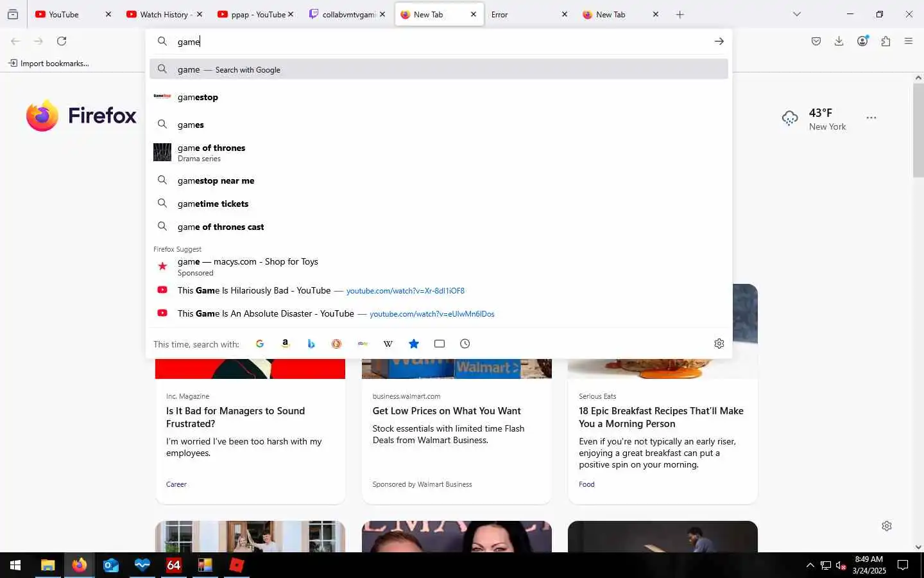This screenshot has height=578, width=924.
Task: Click the reload page button
Action: coord(62,41)
